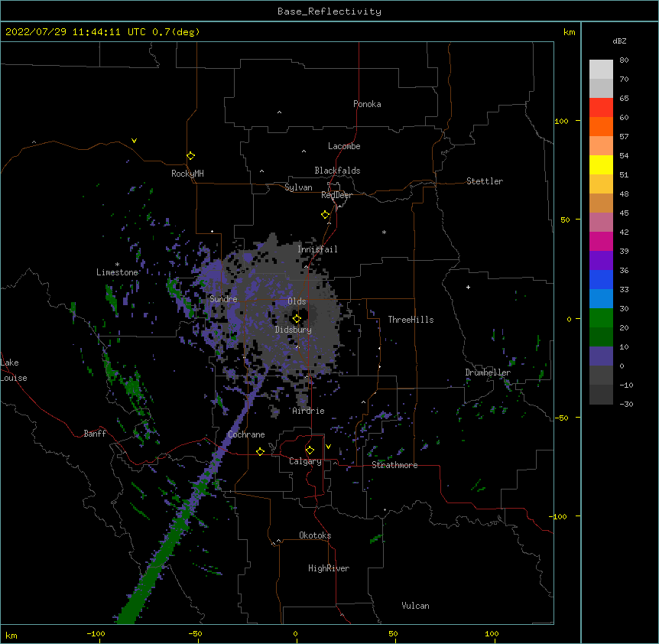The image size is (659, 644).
Task: Click the RockyMH label
Action: click(187, 173)
